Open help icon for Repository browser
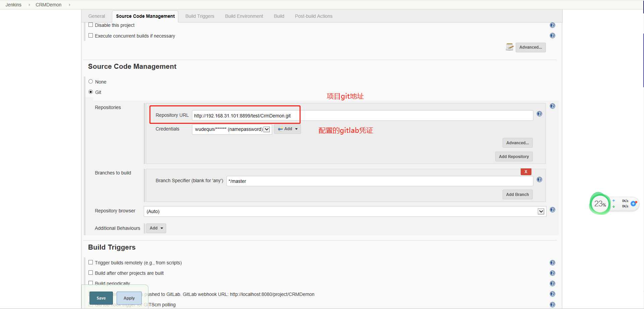 pos(553,210)
